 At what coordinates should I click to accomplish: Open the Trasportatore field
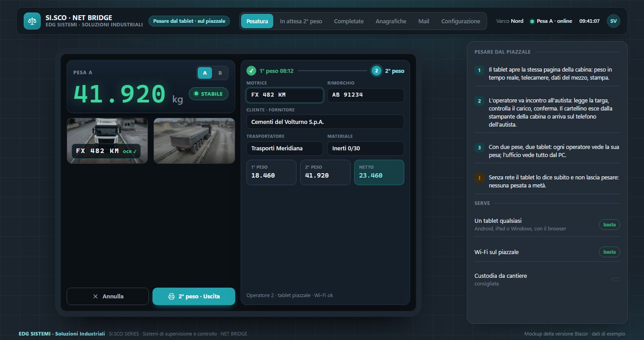285,149
